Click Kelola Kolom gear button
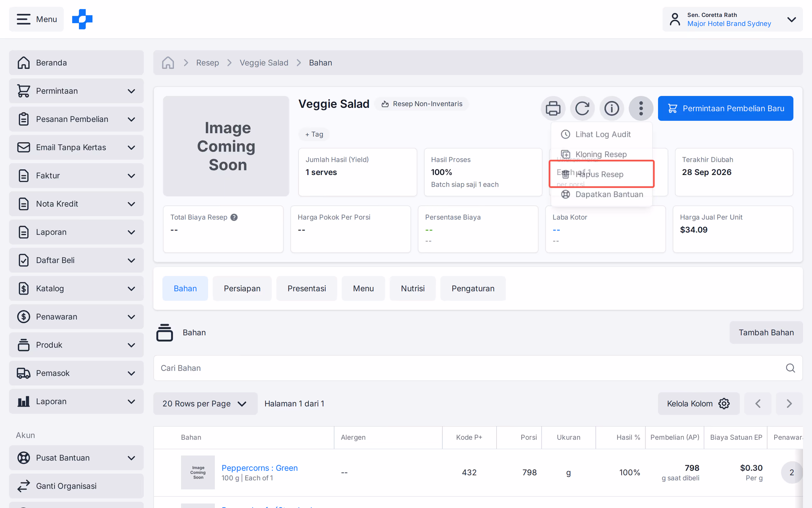This screenshot has height=508, width=812. 699,404
